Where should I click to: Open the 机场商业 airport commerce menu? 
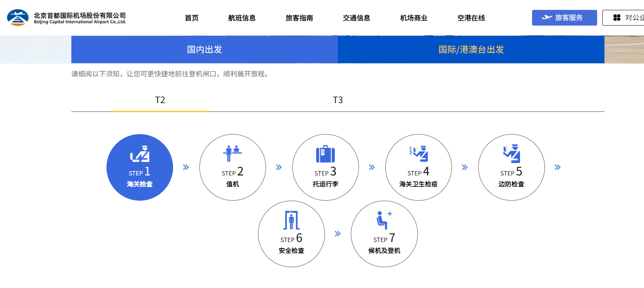414,18
